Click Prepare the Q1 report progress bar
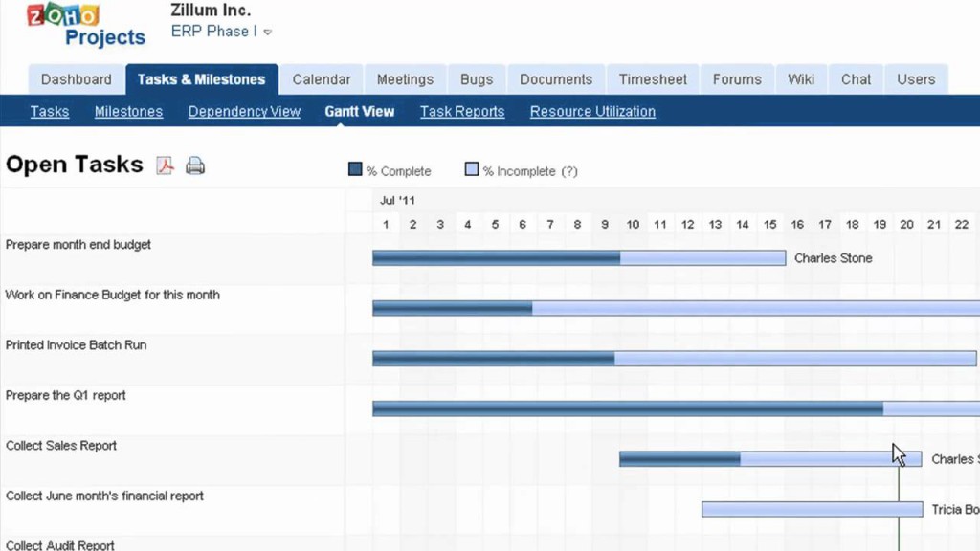 [x=677, y=408]
